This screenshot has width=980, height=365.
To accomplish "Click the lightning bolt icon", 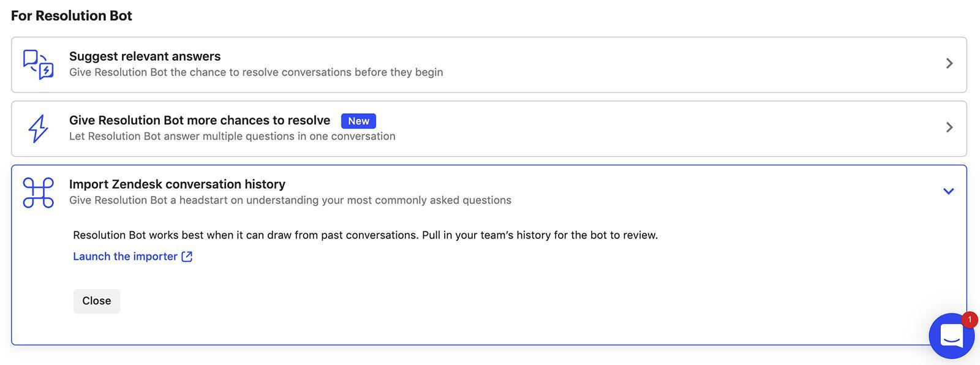I will click(x=38, y=129).
